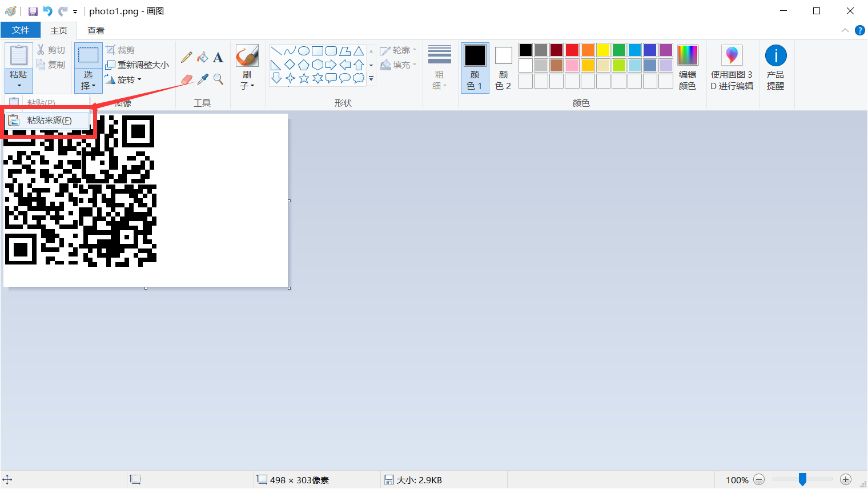Viewport: 868px width, 489px height.
Task: Click the Cut (剪切) button
Action: click(51, 50)
